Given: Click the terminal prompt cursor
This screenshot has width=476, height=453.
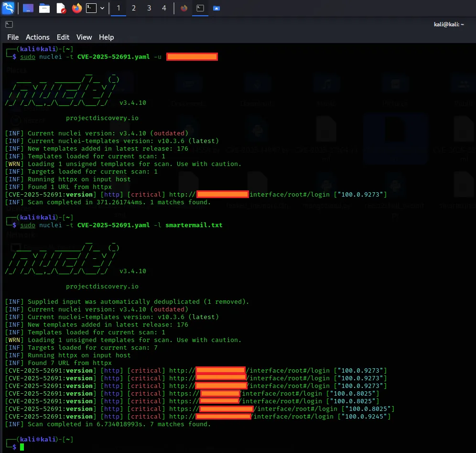Looking at the screenshot, I should [22, 447].
